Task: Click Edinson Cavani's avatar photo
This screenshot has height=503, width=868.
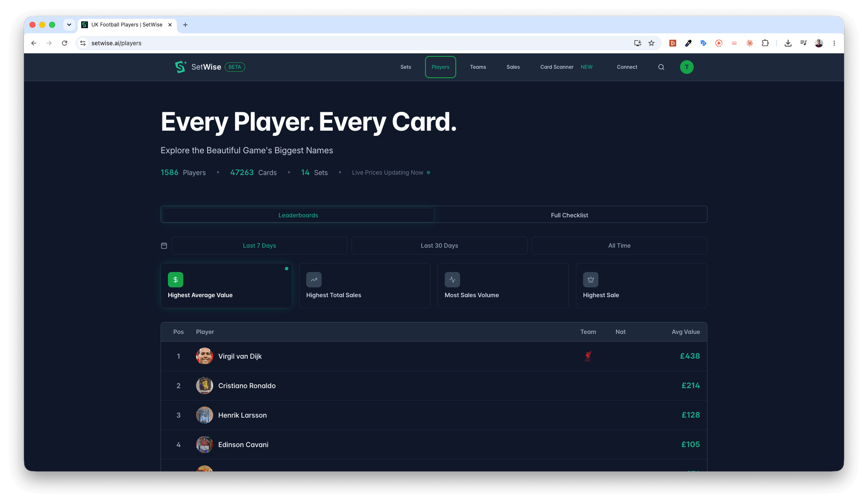Action: [x=205, y=445]
